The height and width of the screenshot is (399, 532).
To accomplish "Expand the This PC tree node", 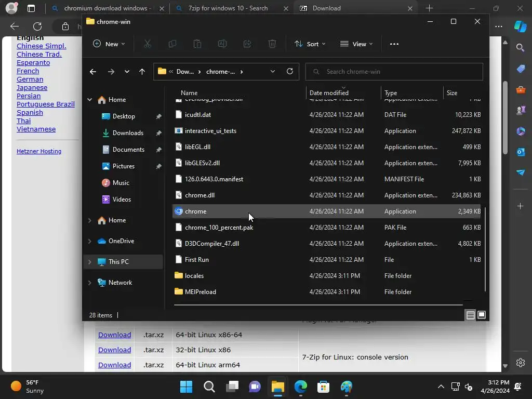I will (x=89, y=262).
